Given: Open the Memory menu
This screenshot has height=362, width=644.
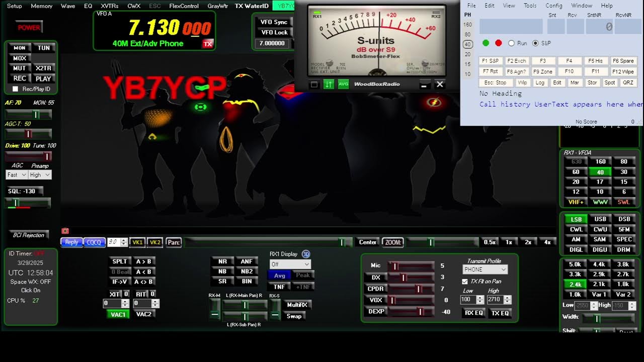Looking at the screenshot, I should pos(42,6).
